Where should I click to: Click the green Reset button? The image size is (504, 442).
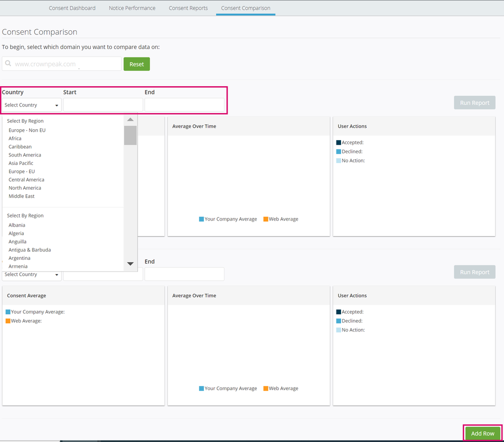click(x=137, y=64)
